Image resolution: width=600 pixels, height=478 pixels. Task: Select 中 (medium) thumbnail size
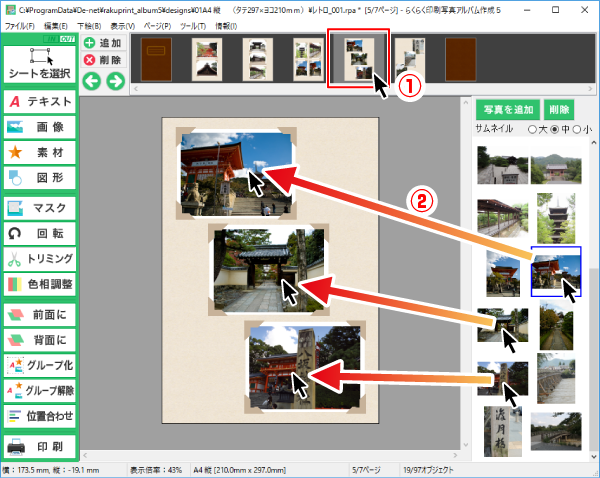point(554,130)
